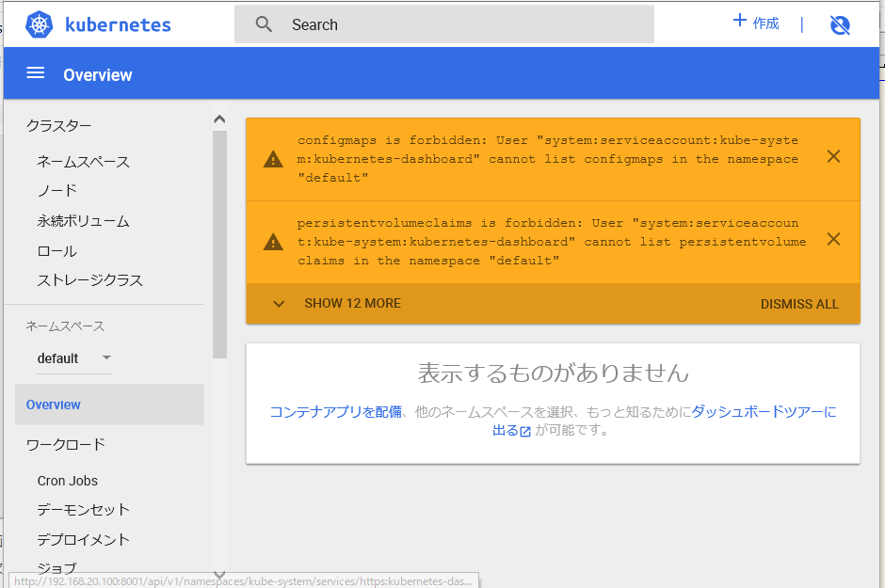Click the search magnifier icon
The image size is (885, 588).
[x=264, y=24]
